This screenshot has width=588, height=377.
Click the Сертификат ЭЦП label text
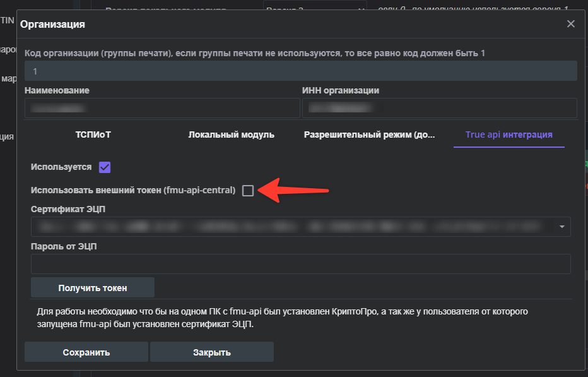pos(68,209)
